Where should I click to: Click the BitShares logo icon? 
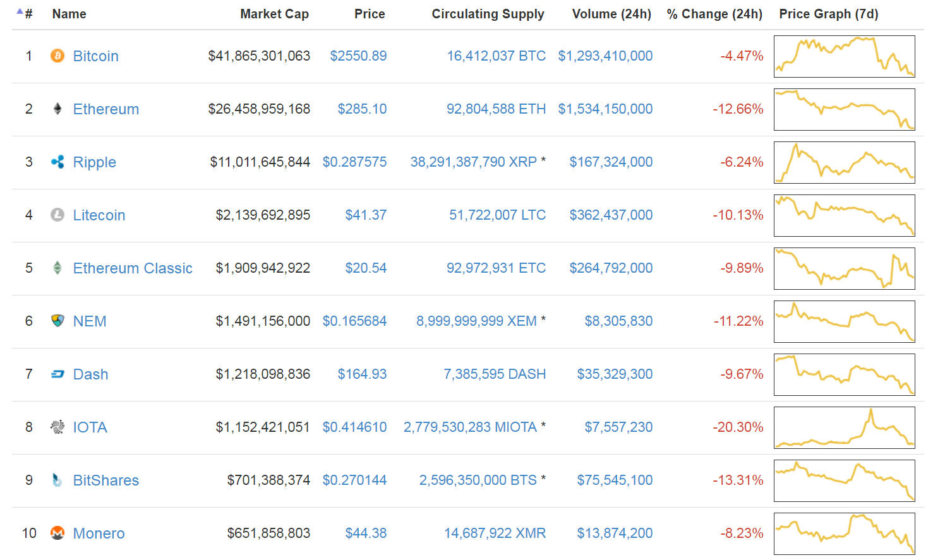[x=57, y=480]
